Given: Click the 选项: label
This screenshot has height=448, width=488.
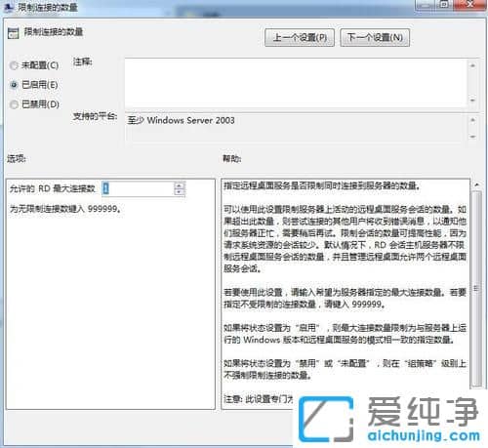Looking at the screenshot, I should 17,159.
